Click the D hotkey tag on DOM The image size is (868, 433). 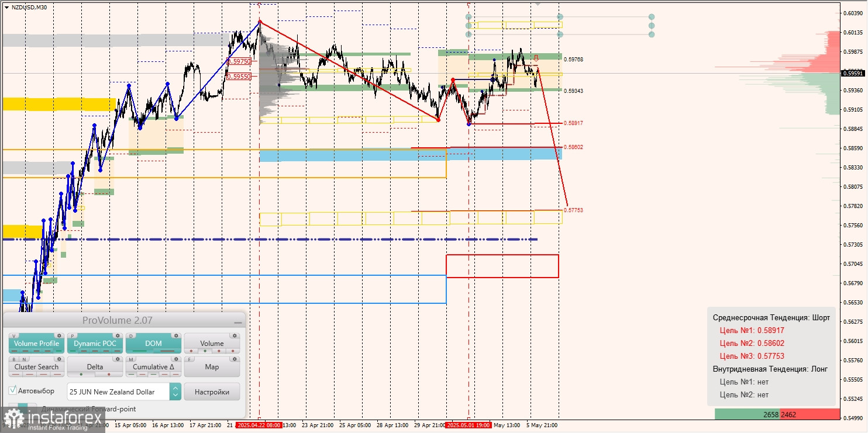(x=131, y=336)
